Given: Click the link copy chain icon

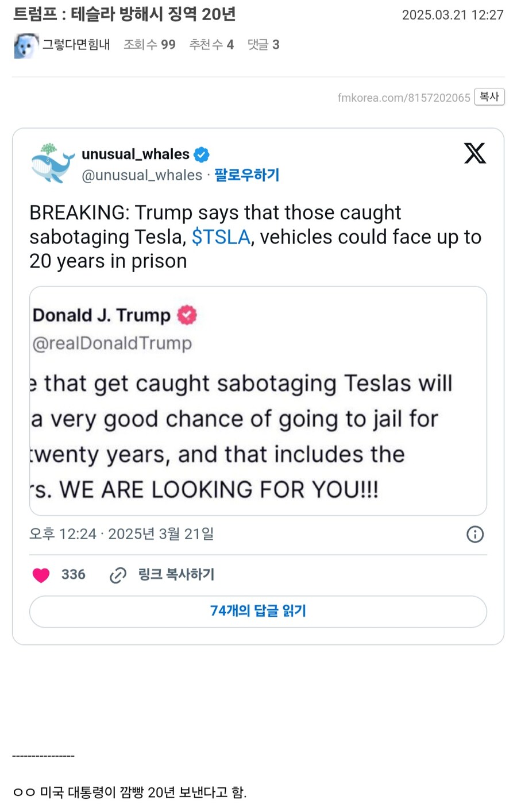Looking at the screenshot, I should [x=117, y=575].
